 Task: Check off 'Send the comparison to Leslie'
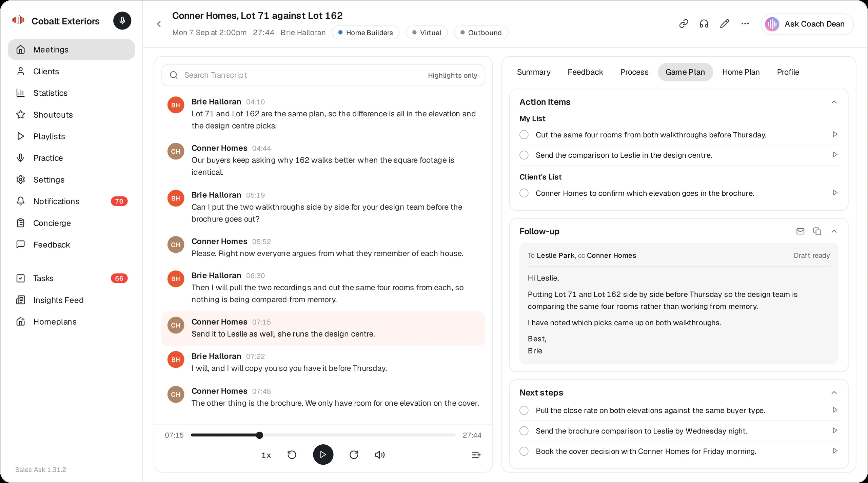pyautogui.click(x=524, y=155)
